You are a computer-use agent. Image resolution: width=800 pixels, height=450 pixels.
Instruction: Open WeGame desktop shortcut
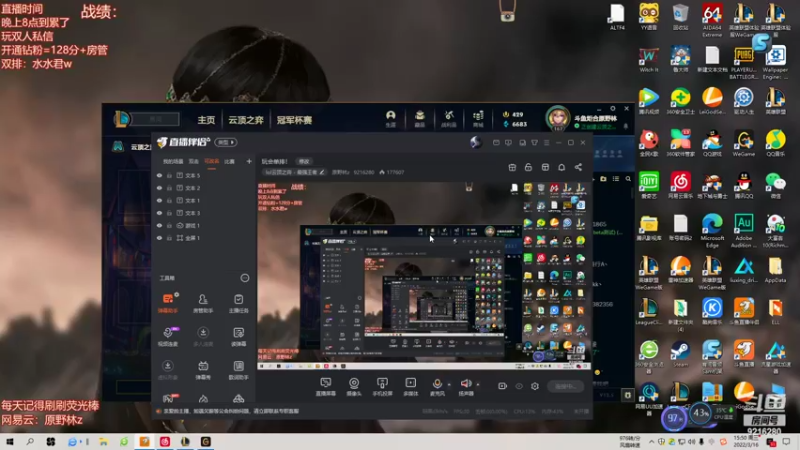pyautogui.click(x=744, y=143)
